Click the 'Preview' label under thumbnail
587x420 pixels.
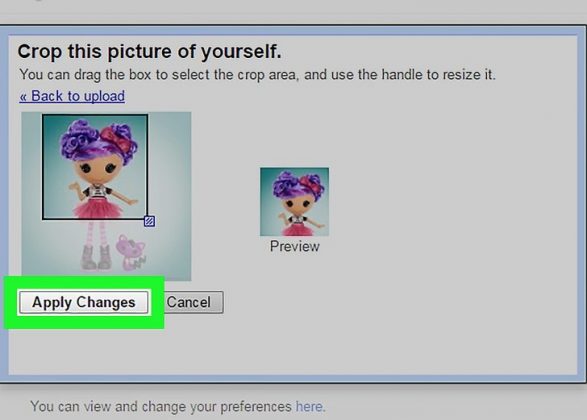(295, 247)
